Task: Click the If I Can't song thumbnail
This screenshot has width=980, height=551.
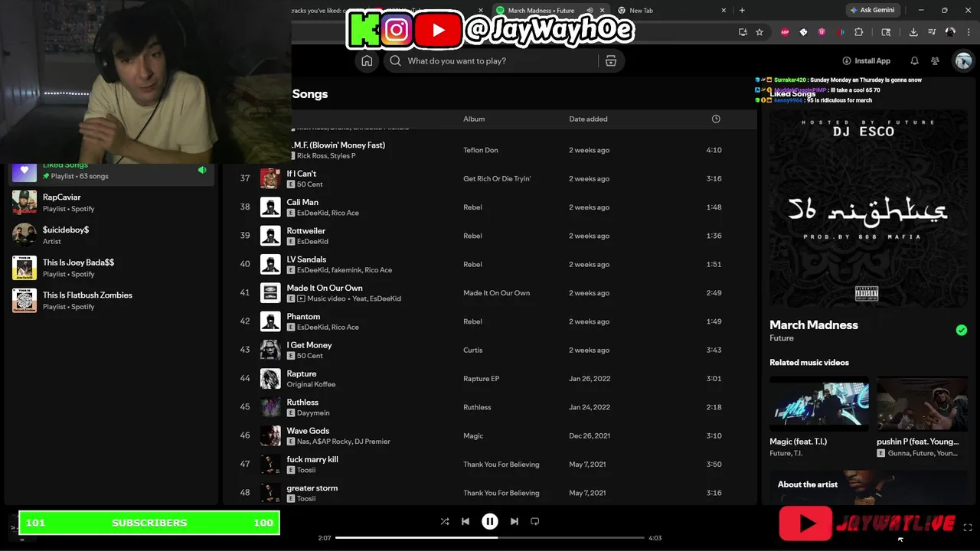Action: tap(270, 179)
